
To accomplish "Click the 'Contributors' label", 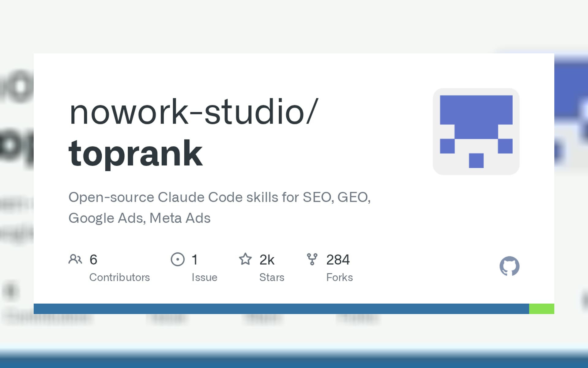I will (x=119, y=277).
